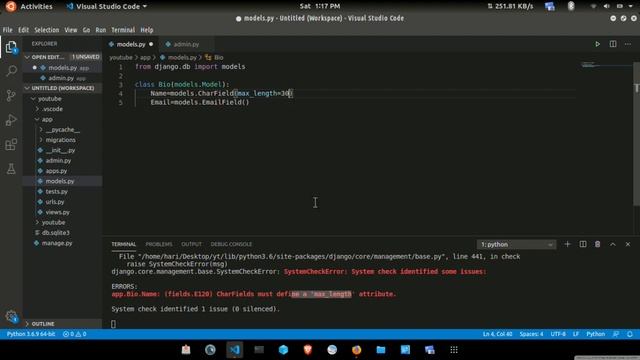The width and height of the screenshot is (640, 360).
Task: Open the Source Control view
Action: 11,96
